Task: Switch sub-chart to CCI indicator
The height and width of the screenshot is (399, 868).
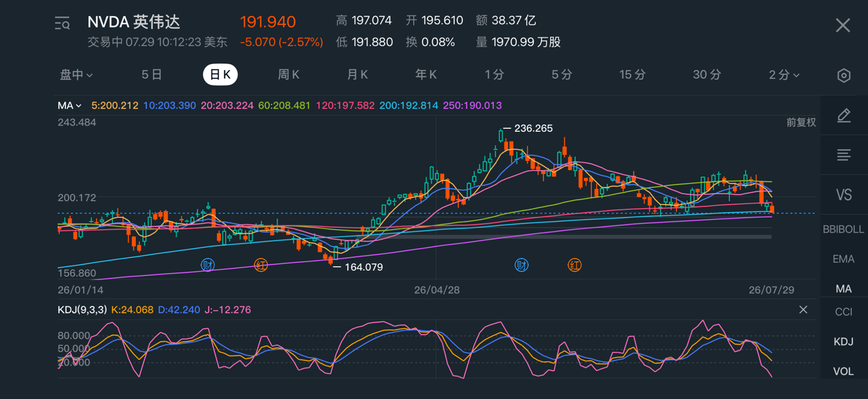Action: pos(843,312)
